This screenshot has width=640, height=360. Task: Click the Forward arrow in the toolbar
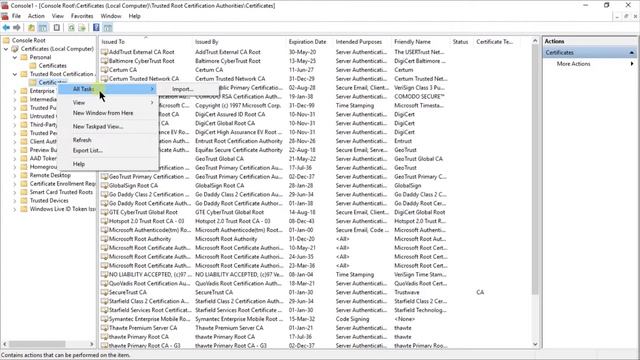click(17, 27)
